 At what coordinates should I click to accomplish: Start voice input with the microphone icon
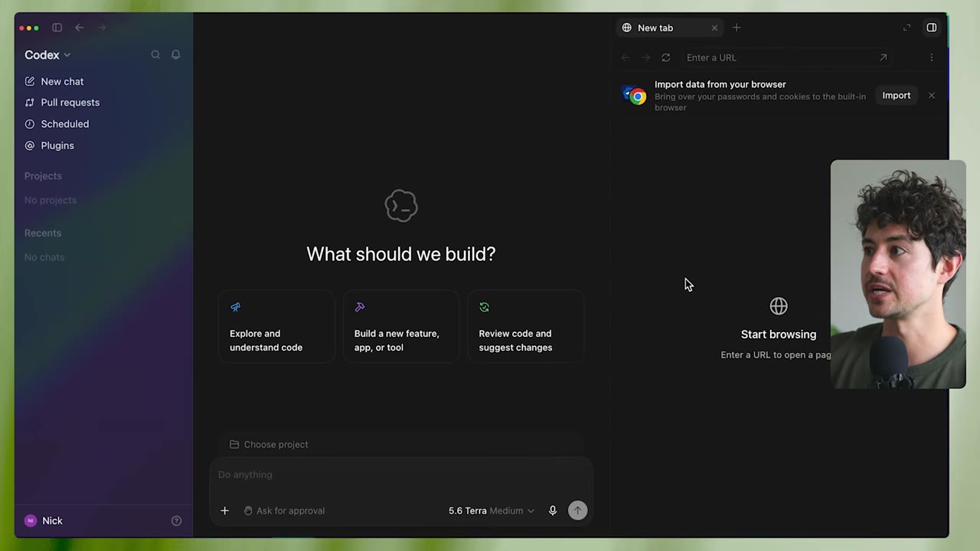pyautogui.click(x=553, y=510)
